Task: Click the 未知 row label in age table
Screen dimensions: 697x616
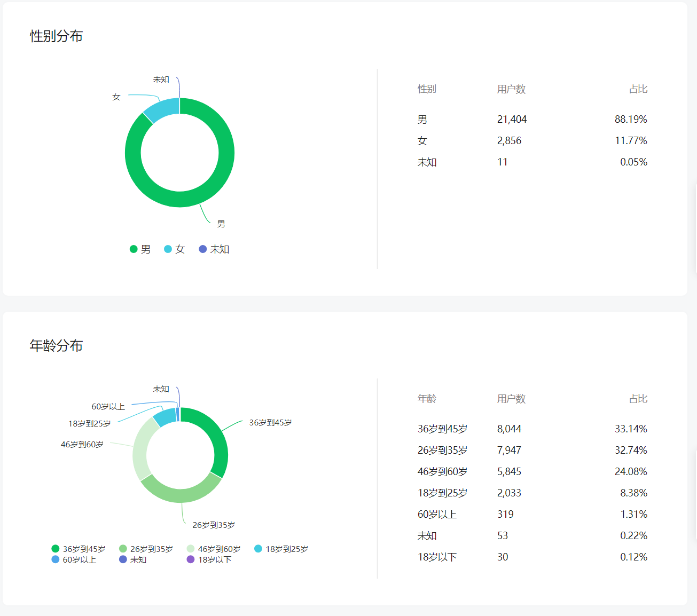Action: click(x=427, y=536)
